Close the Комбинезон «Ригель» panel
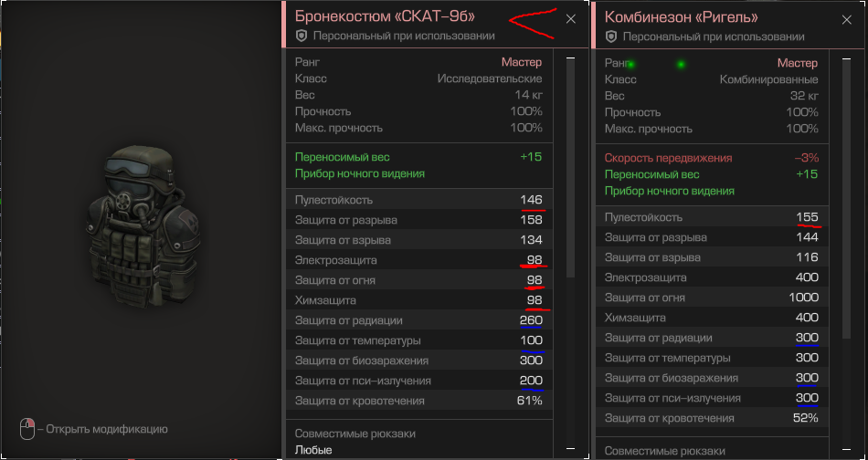 [846, 20]
